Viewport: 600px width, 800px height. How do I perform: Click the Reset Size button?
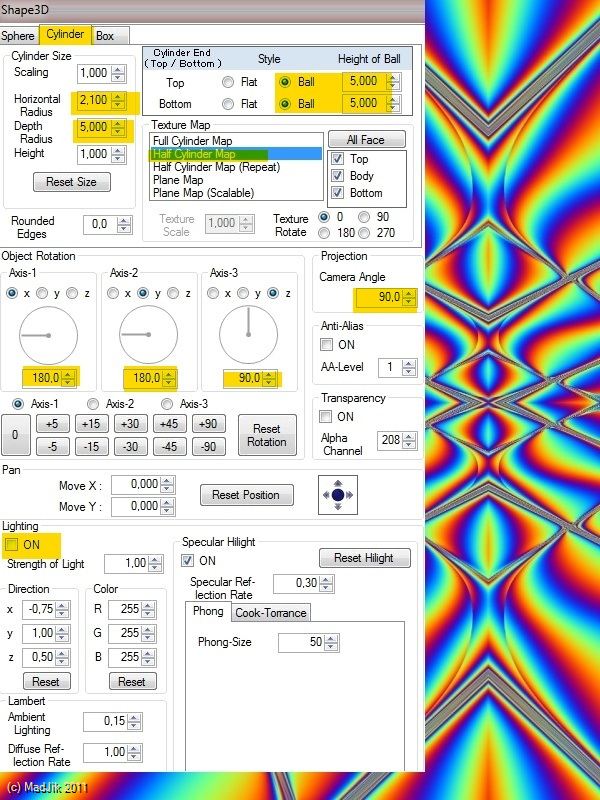point(71,182)
